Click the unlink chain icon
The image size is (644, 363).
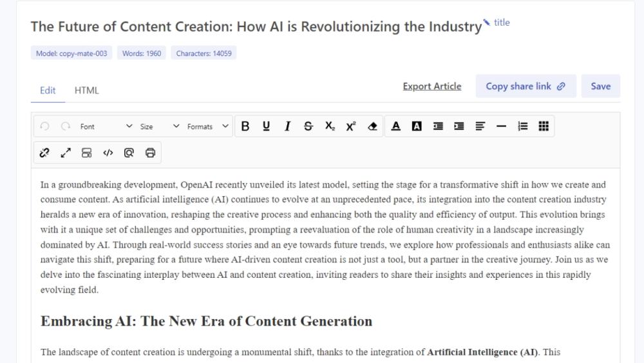pos(44,153)
